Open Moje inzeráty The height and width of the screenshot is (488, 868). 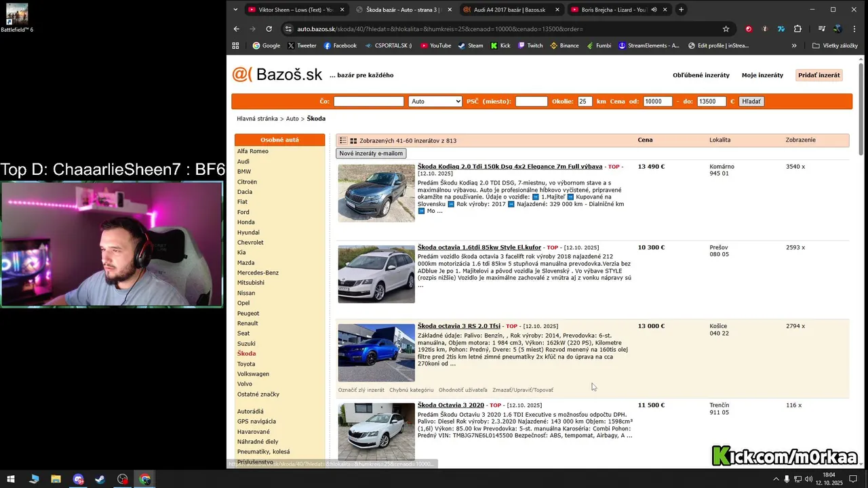point(762,75)
